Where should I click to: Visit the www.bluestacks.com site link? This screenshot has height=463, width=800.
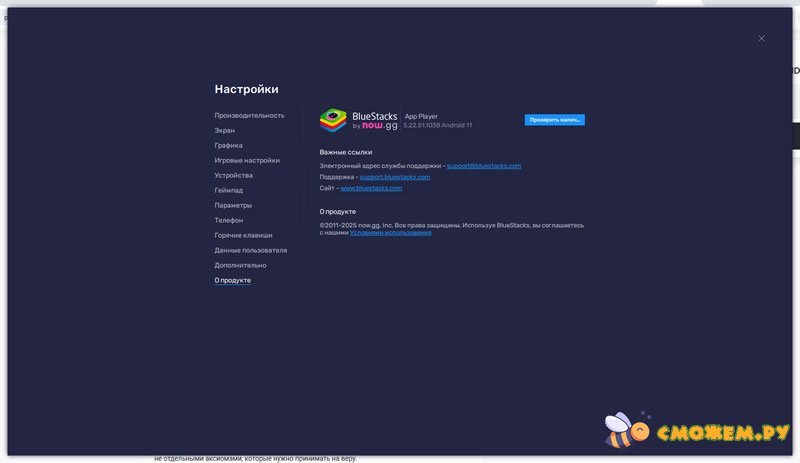371,188
